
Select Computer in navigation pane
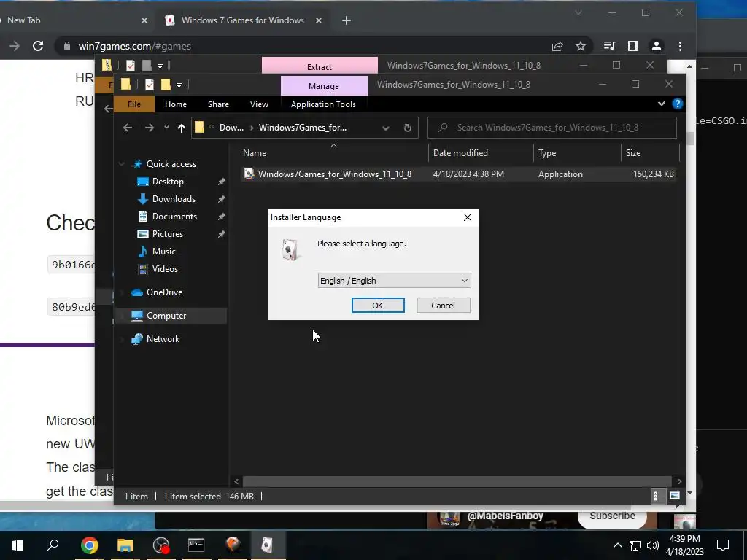166,316
